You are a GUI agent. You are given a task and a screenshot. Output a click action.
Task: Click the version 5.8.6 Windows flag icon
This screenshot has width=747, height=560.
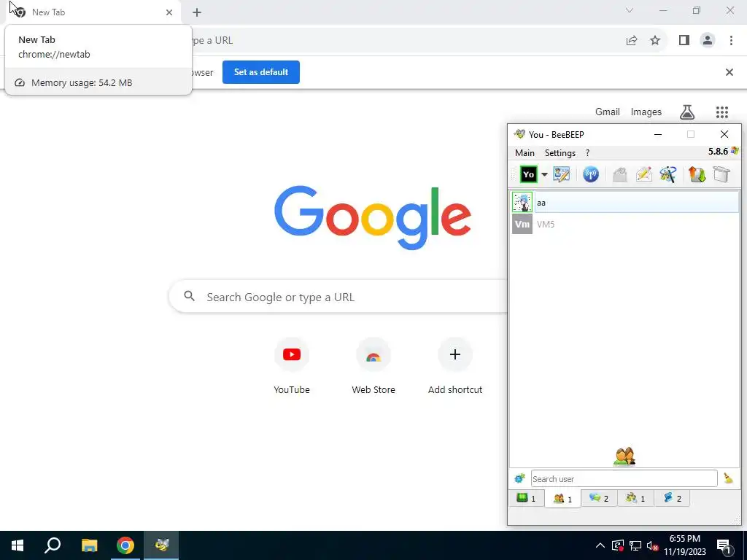735,151
